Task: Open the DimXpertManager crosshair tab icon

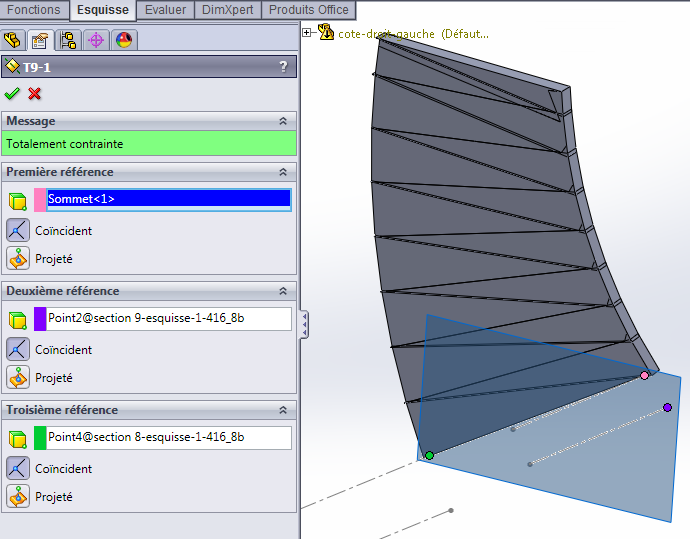Action: [x=96, y=40]
